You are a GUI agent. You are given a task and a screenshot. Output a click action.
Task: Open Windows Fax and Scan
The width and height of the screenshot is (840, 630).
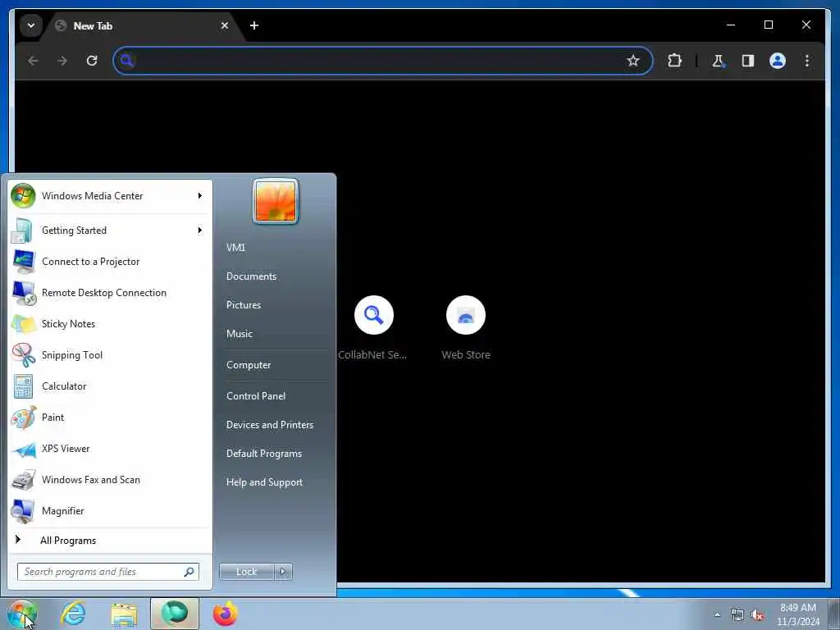pos(110,479)
